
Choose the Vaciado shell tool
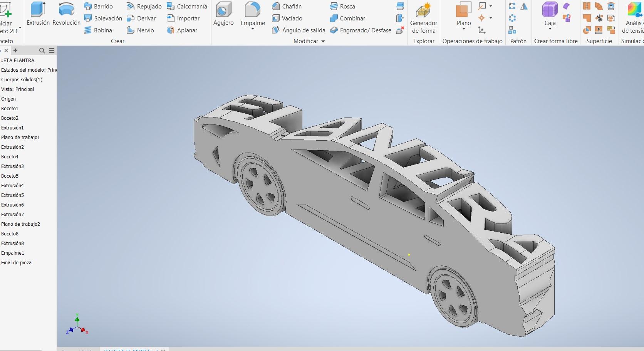pos(287,18)
